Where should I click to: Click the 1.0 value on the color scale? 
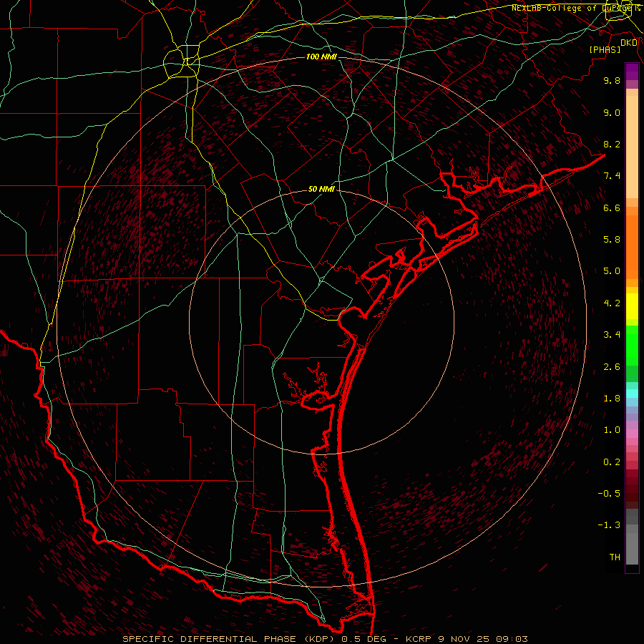pos(612,430)
